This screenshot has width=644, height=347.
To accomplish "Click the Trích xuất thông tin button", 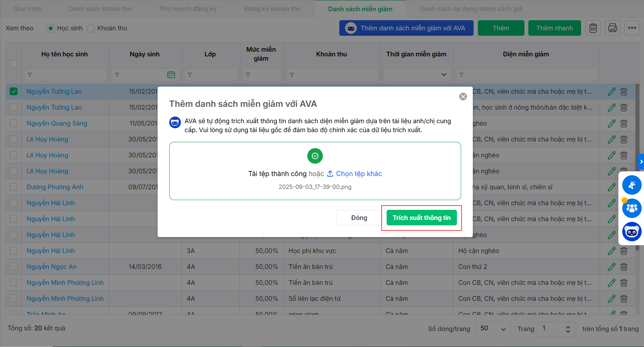I will 421,218.
